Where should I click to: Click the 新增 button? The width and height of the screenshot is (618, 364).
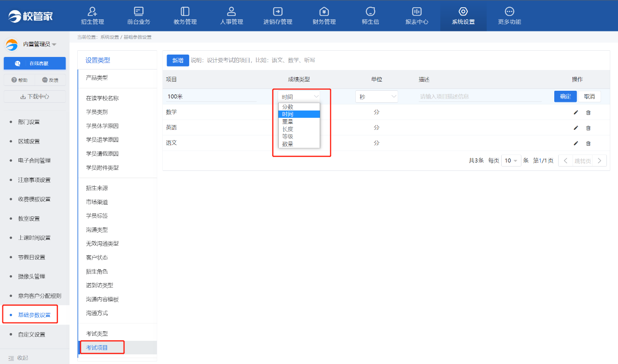pyautogui.click(x=178, y=60)
